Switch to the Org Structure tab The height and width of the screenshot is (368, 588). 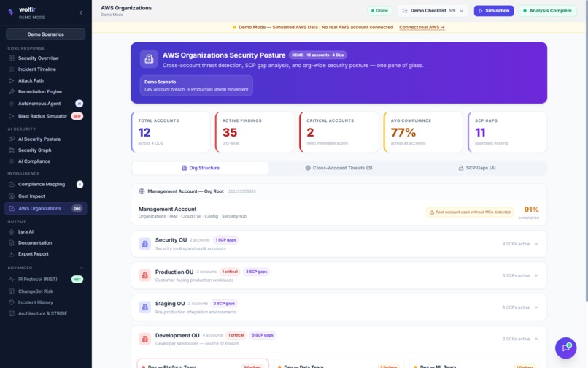tap(201, 168)
